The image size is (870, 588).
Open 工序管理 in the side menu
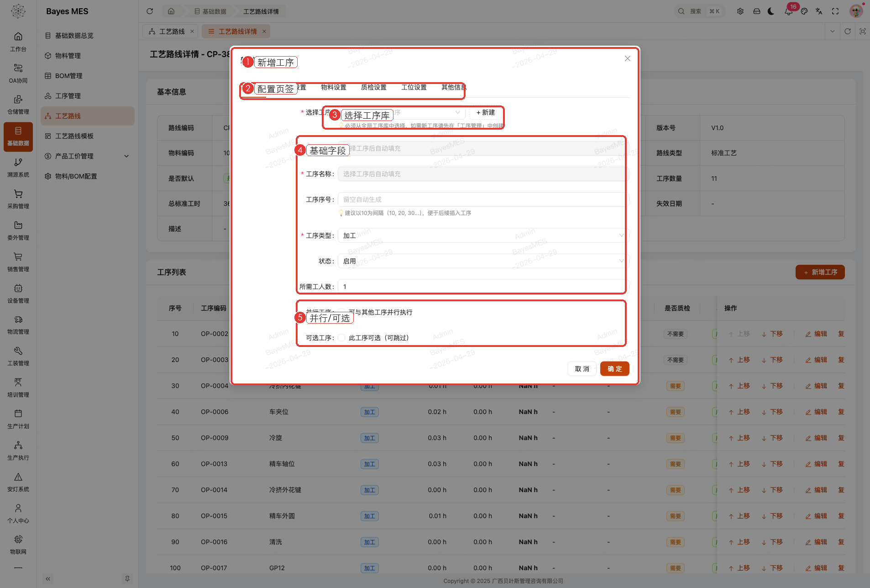[x=88, y=96]
